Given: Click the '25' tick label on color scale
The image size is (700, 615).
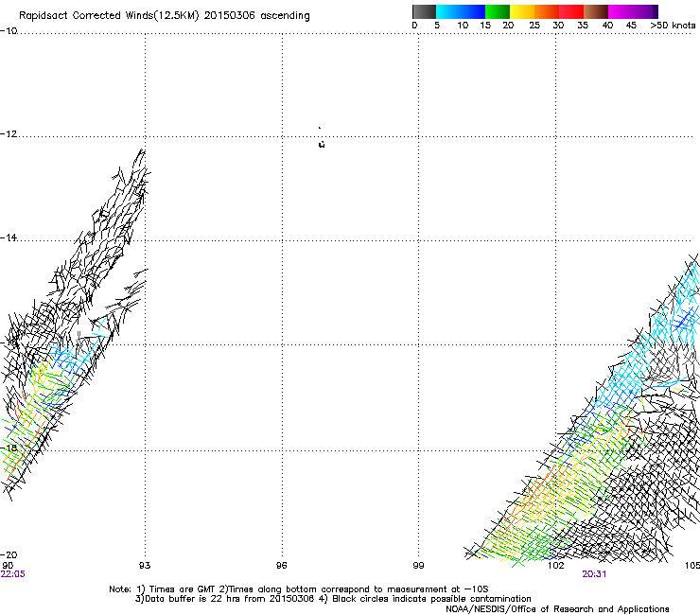Looking at the screenshot, I should click(534, 26).
